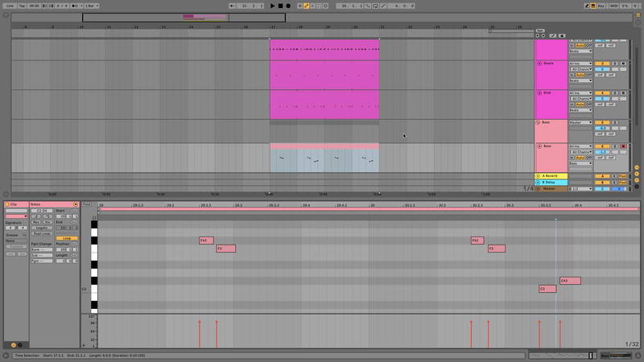Click the Session Record circle button
The width and height of the screenshot is (644, 362).
pos(325,6)
